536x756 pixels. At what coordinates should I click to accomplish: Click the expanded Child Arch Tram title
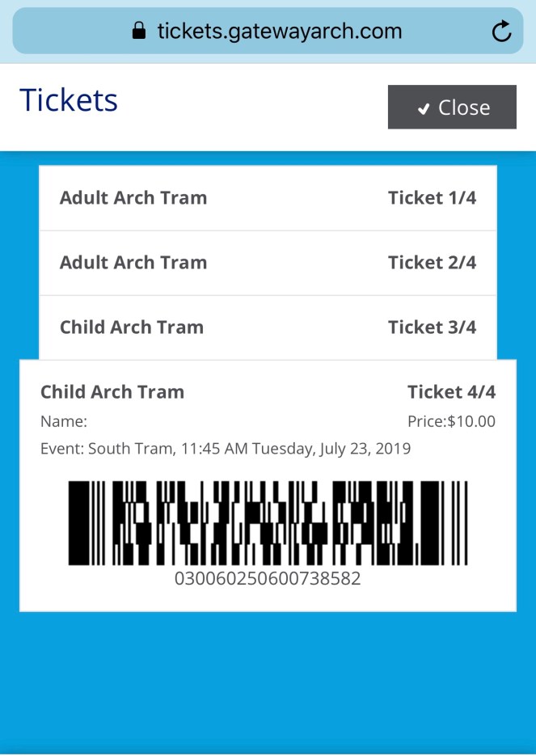(112, 392)
